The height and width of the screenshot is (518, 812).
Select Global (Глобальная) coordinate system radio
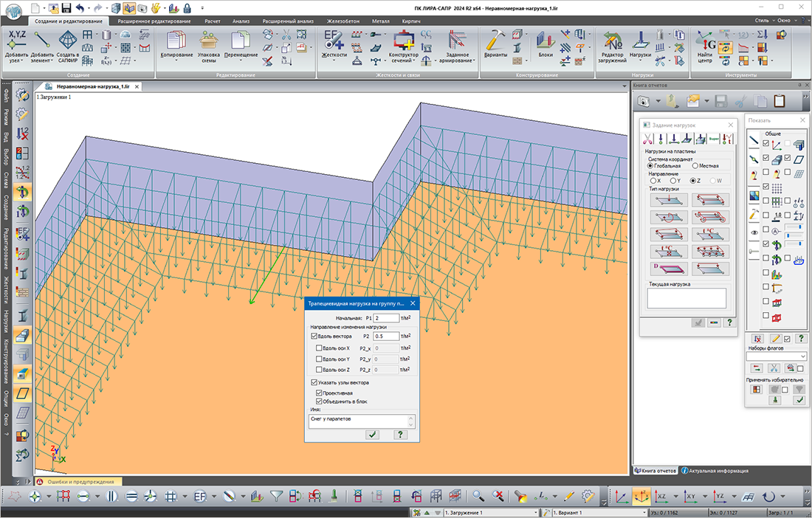point(650,166)
